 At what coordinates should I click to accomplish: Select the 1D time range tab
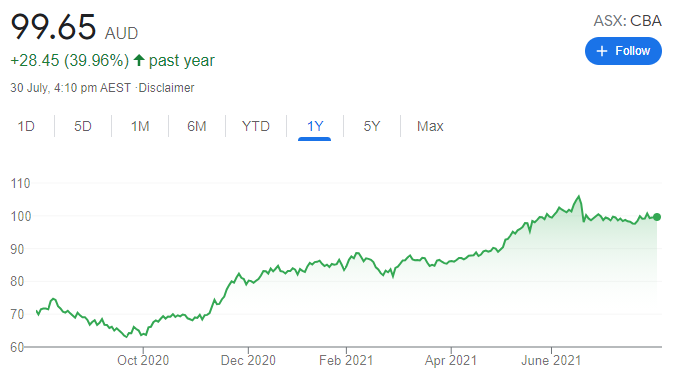(26, 126)
